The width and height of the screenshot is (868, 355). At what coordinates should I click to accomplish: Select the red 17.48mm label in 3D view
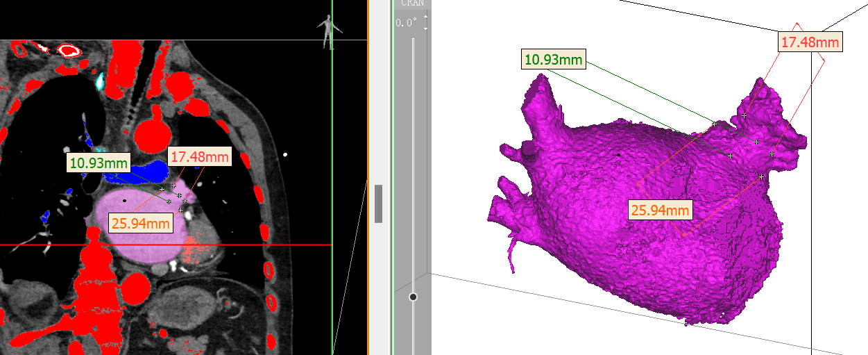pyautogui.click(x=810, y=42)
